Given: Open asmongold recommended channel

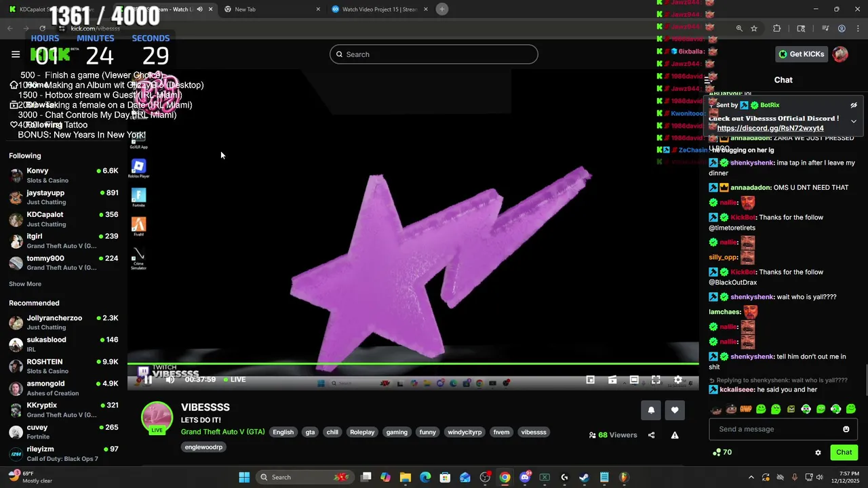Looking at the screenshot, I should 64,388.
